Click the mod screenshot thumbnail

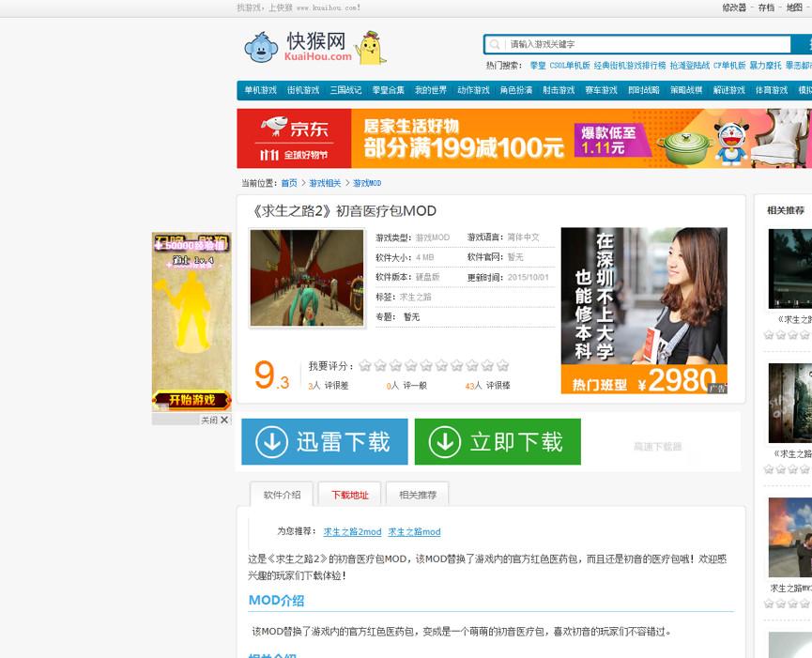click(x=307, y=278)
